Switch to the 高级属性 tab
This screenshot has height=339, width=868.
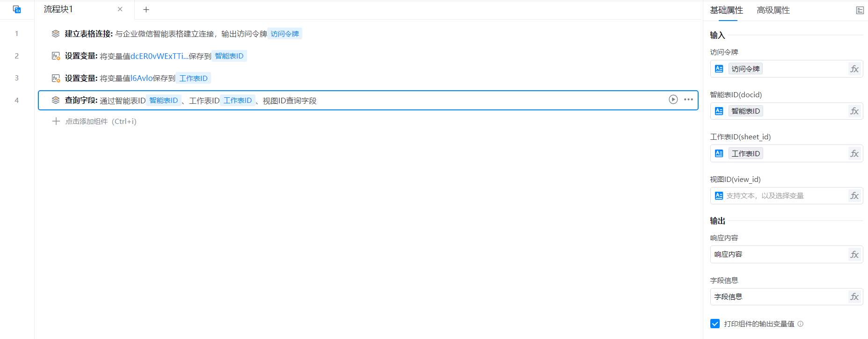click(773, 10)
